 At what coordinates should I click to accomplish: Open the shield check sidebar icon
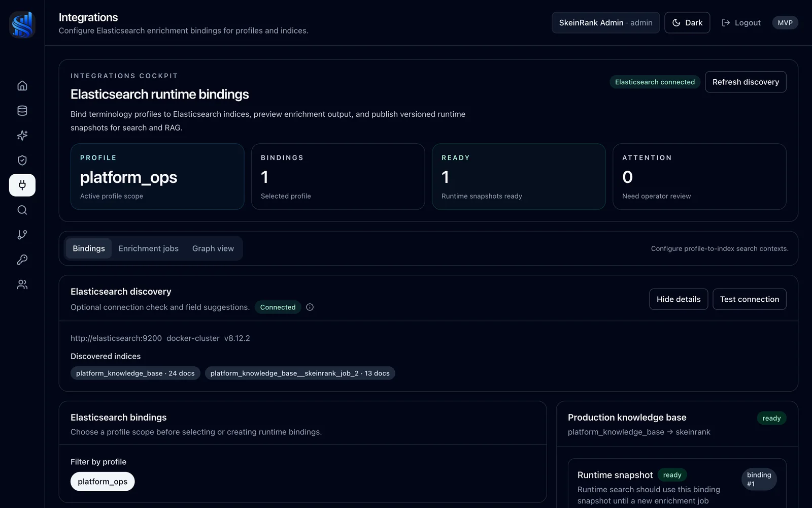tap(22, 160)
